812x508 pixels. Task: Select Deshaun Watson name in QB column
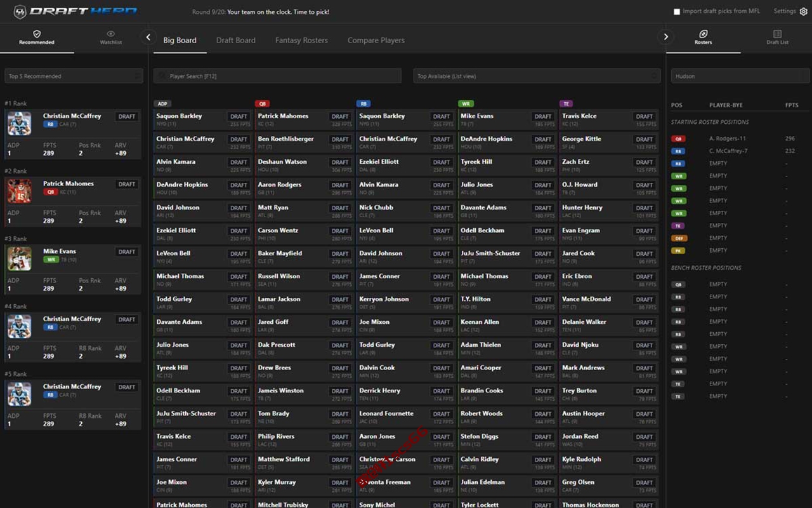282,162
